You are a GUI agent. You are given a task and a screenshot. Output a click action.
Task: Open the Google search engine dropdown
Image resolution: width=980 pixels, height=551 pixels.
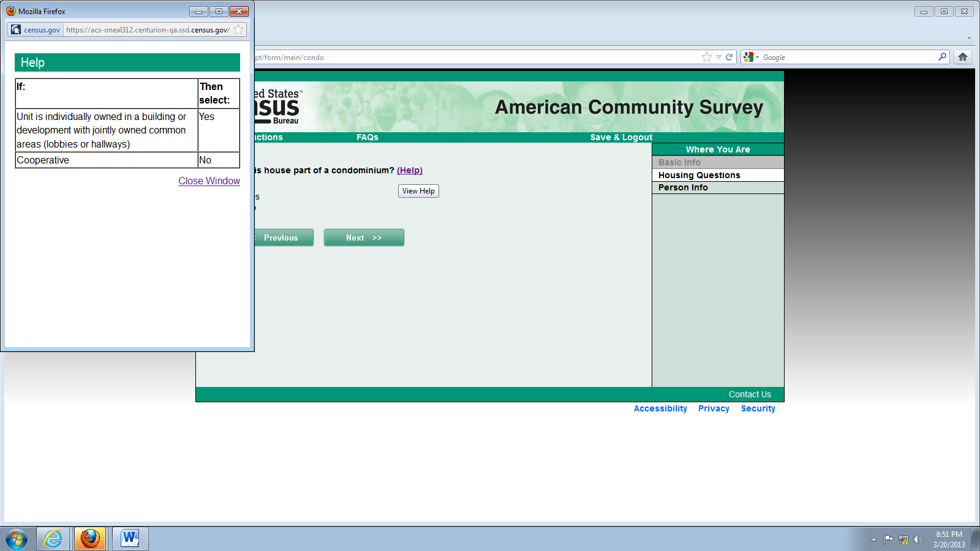coord(751,57)
